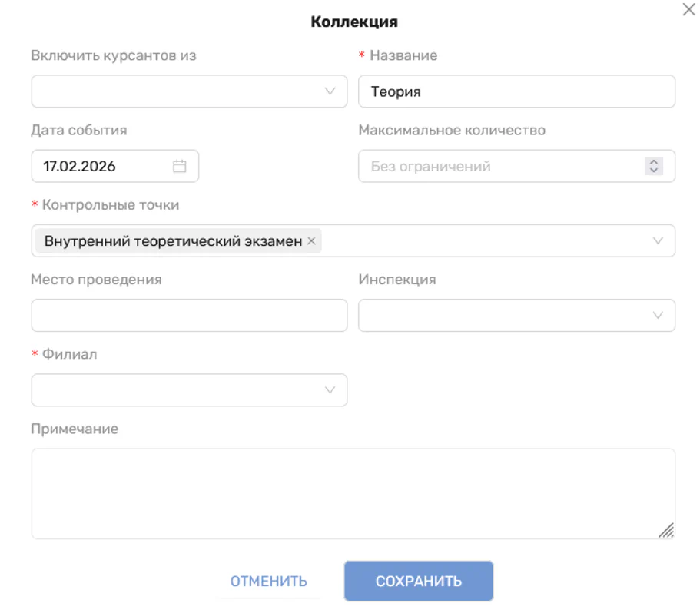Click inside the Примечание text area
This screenshot has height=613, width=700.
coord(352,492)
